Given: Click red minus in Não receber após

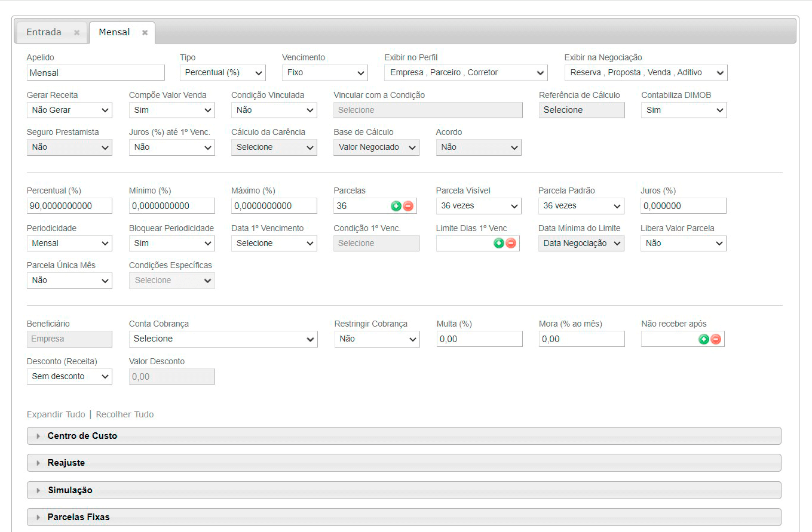Looking at the screenshot, I should coord(716,339).
